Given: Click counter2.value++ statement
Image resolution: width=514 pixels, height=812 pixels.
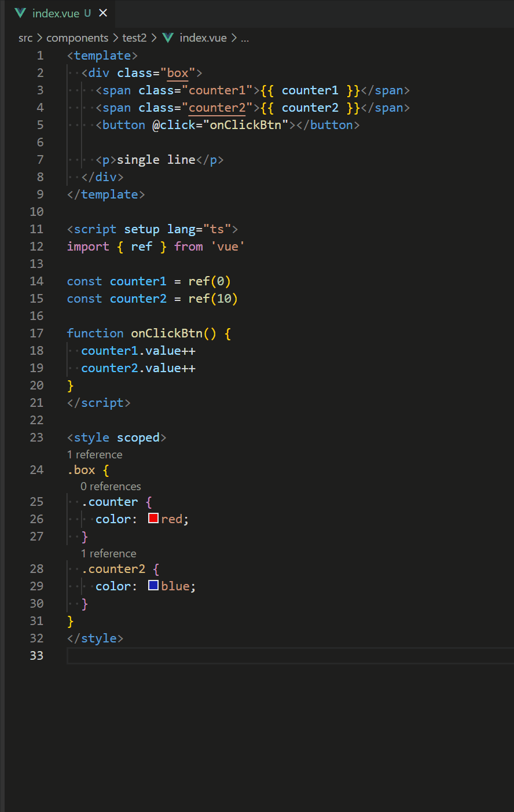Looking at the screenshot, I should point(138,368).
